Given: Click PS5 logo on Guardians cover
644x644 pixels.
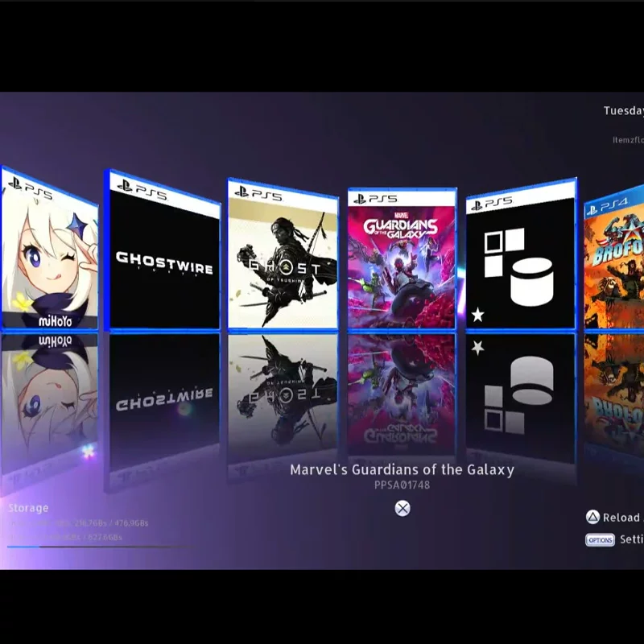Looking at the screenshot, I should coord(375,199).
